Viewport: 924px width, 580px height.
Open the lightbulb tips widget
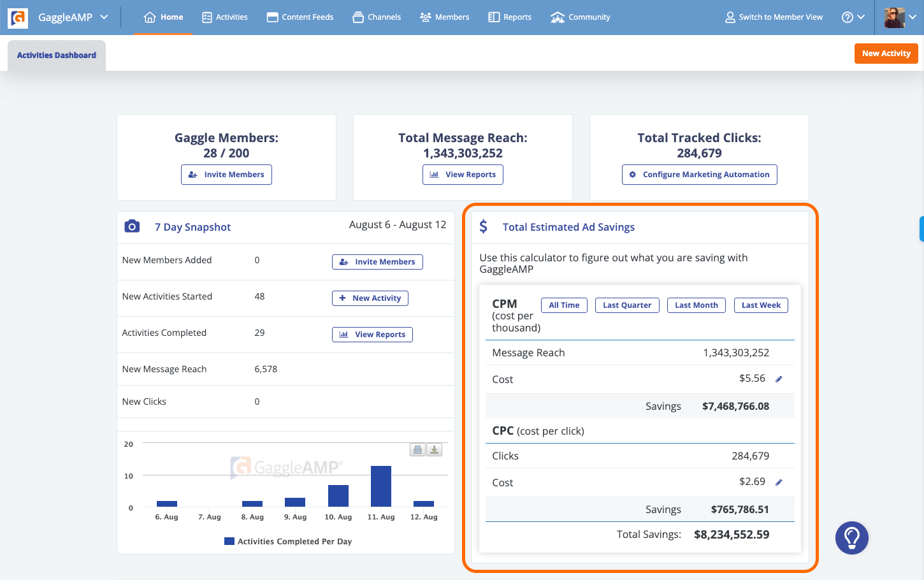click(852, 538)
